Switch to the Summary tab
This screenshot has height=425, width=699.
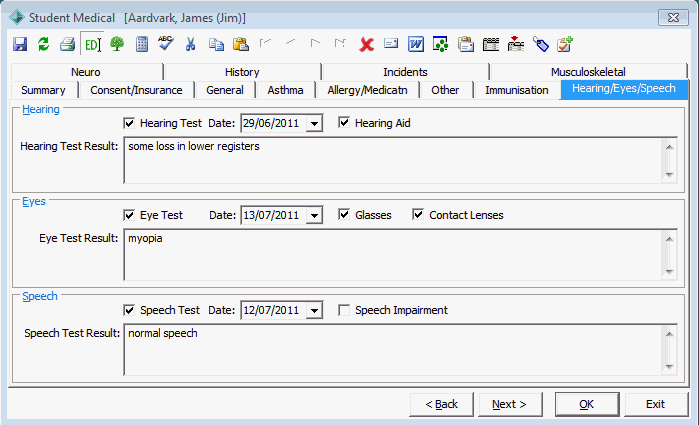[x=44, y=90]
